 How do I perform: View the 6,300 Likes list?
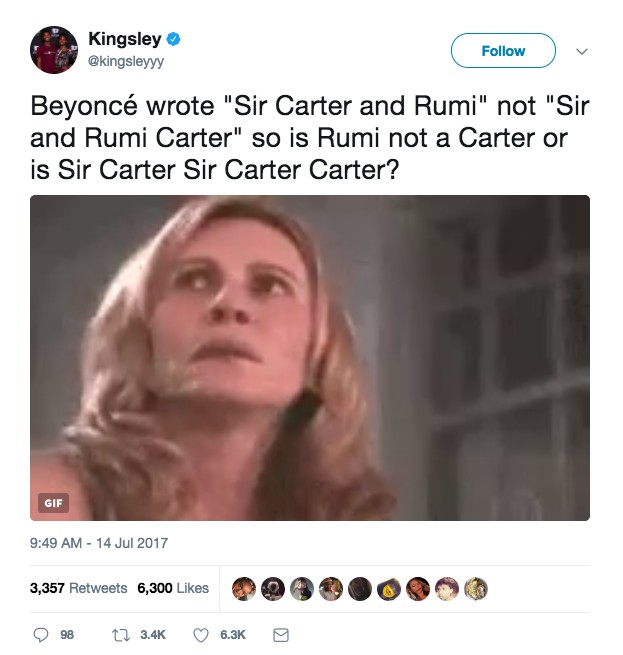pyautogui.click(x=173, y=588)
